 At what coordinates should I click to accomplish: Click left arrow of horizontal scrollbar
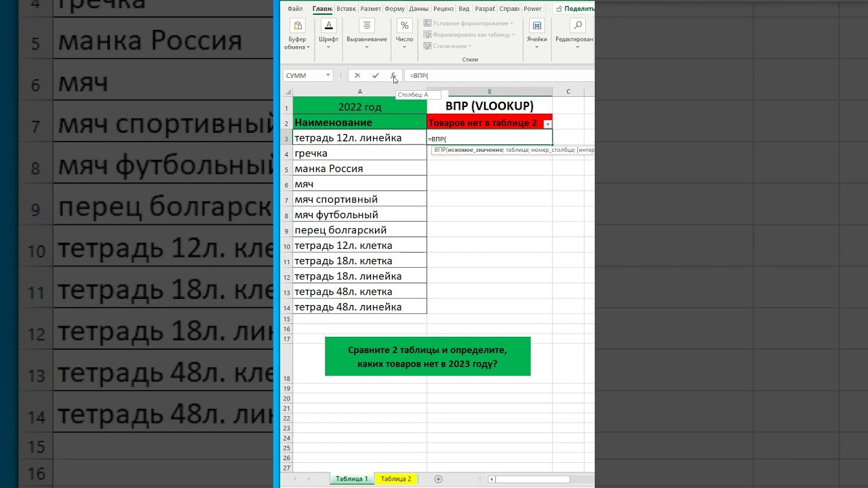point(492,479)
